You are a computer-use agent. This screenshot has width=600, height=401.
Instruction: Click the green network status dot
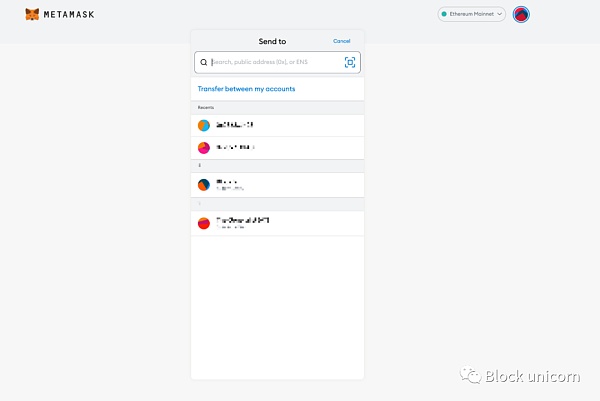[444, 15]
